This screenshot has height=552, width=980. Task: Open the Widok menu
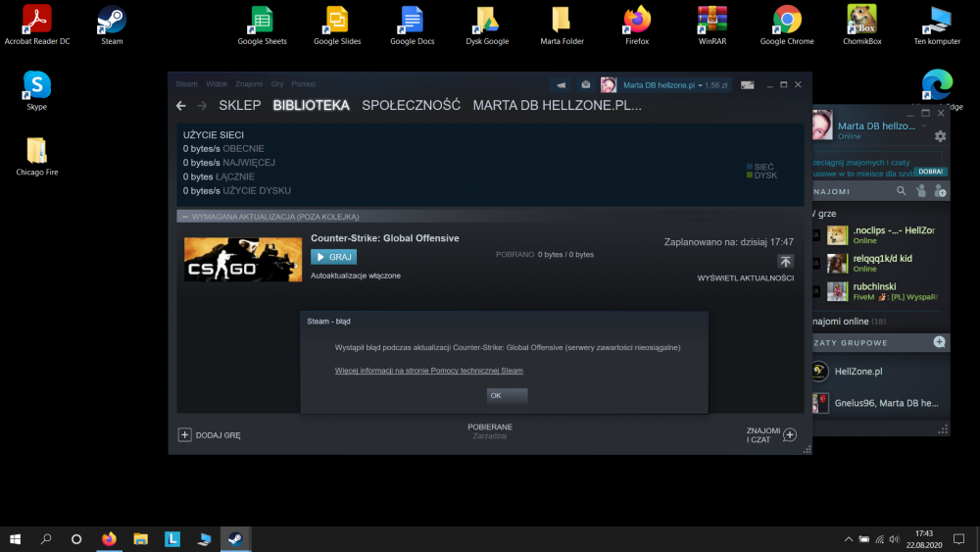tap(217, 83)
